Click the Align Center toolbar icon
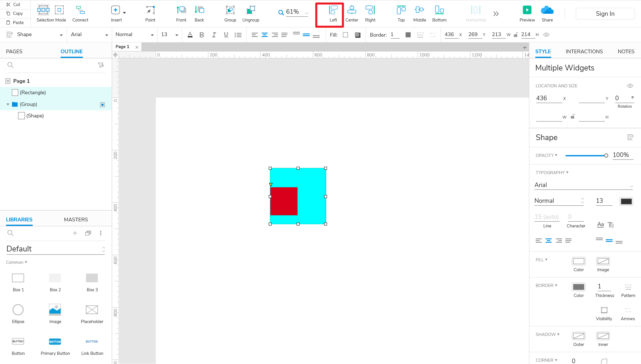This screenshot has height=364, width=641. point(352,10)
